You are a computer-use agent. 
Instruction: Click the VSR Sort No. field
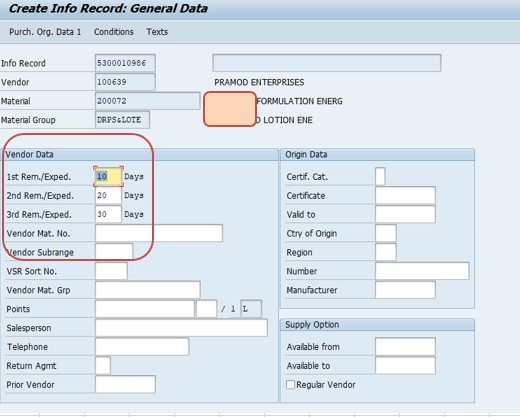pos(111,271)
